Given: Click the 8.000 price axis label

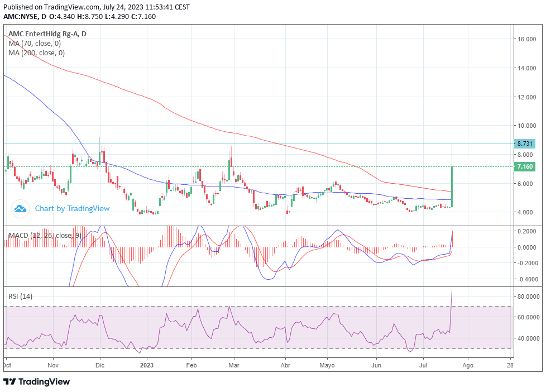Looking at the screenshot, I should tap(525, 154).
